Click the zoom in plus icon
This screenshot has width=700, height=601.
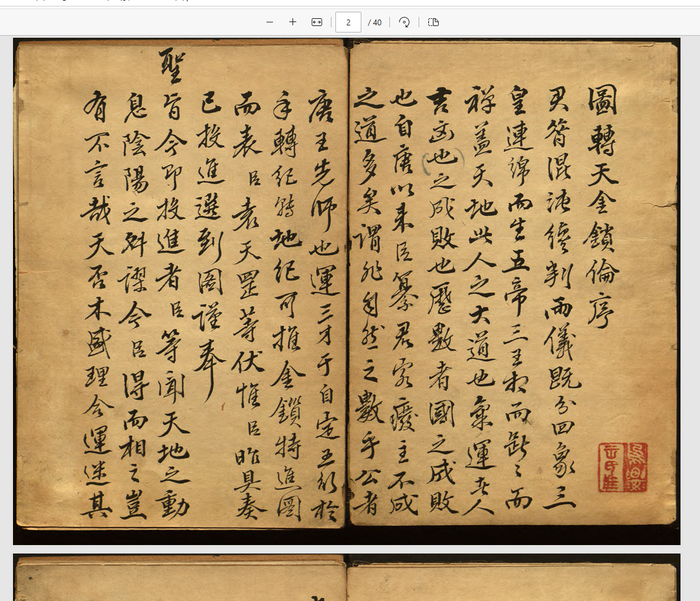tap(292, 22)
